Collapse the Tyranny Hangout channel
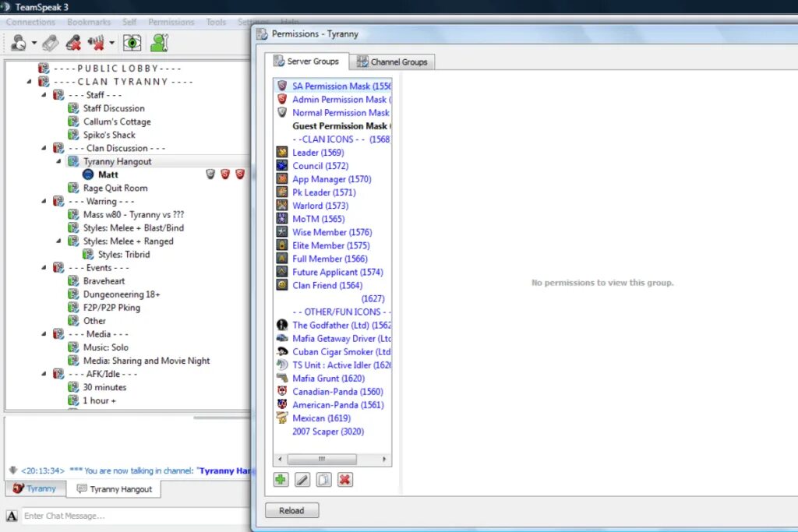The height and width of the screenshot is (532, 798). pyautogui.click(x=58, y=161)
